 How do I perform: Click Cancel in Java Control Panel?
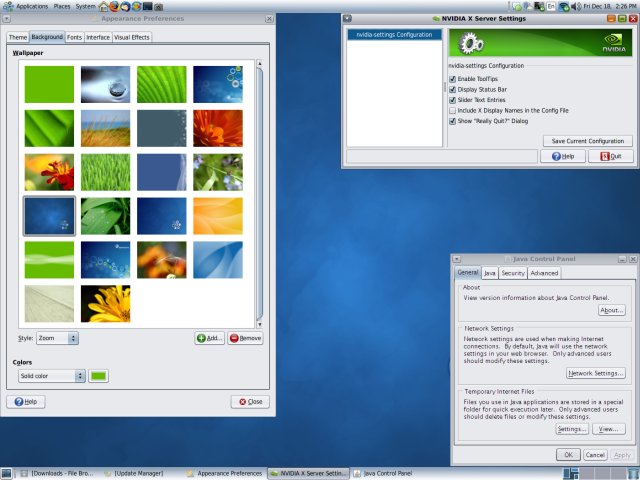click(x=595, y=455)
